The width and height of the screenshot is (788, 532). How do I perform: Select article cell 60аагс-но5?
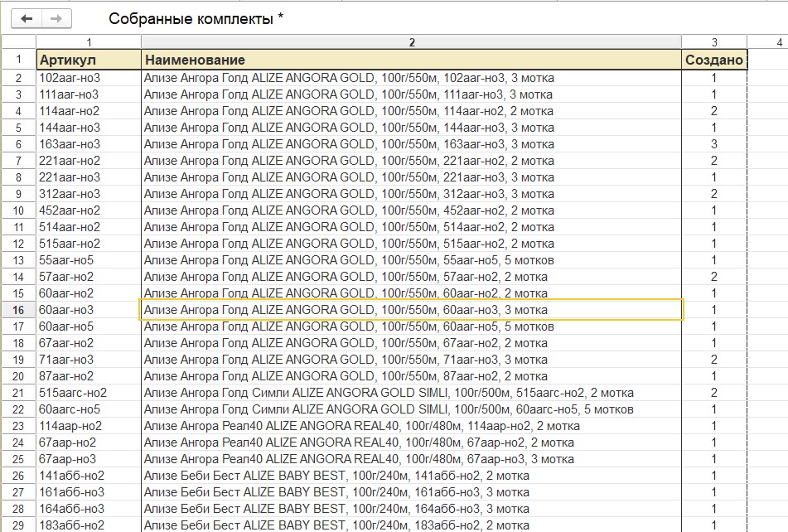89,409
